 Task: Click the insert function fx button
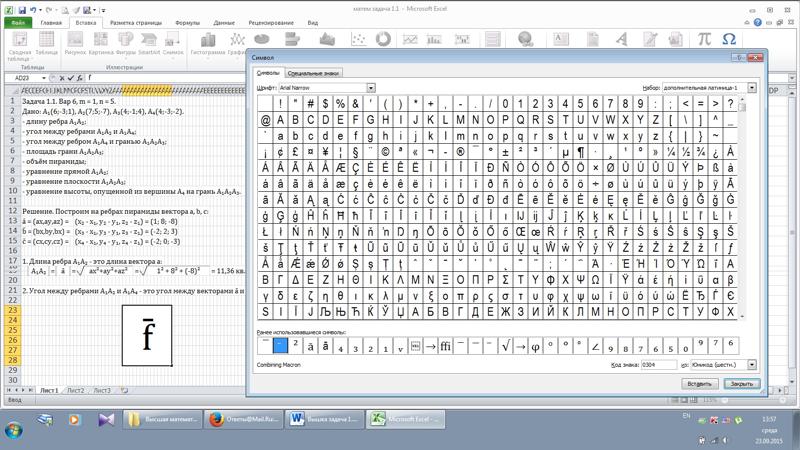coord(80,78)
